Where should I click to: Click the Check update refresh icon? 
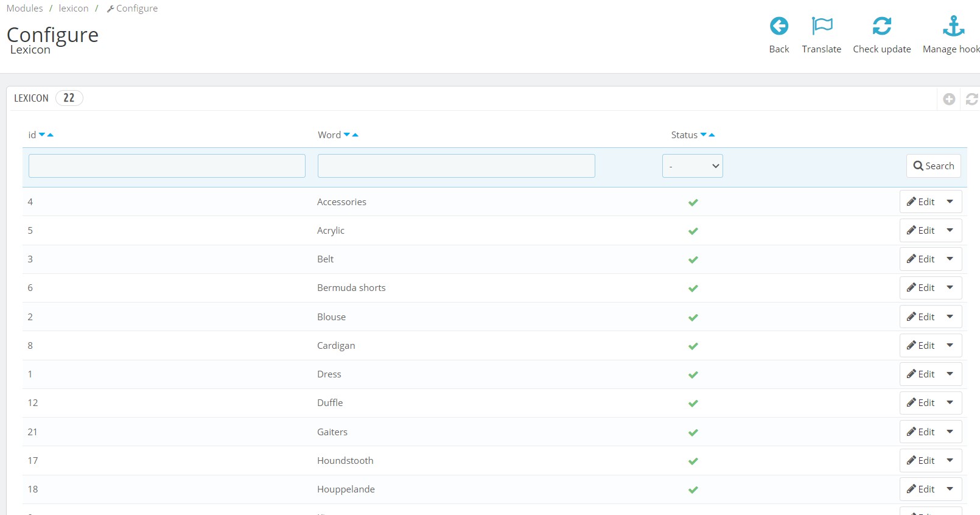tap(882, 26)
